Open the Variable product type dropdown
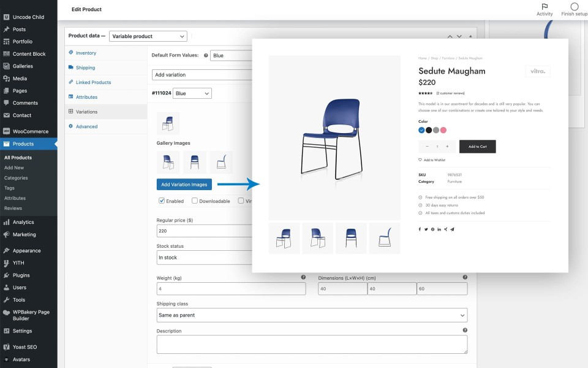The width and height of the screenshot is (588, 368). [x=148, y=36]
